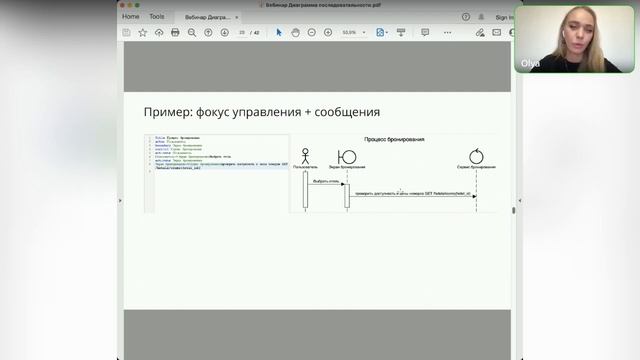The image size is (640, 360).
Task: Go to previous page arrow
Action: (208, 32)
